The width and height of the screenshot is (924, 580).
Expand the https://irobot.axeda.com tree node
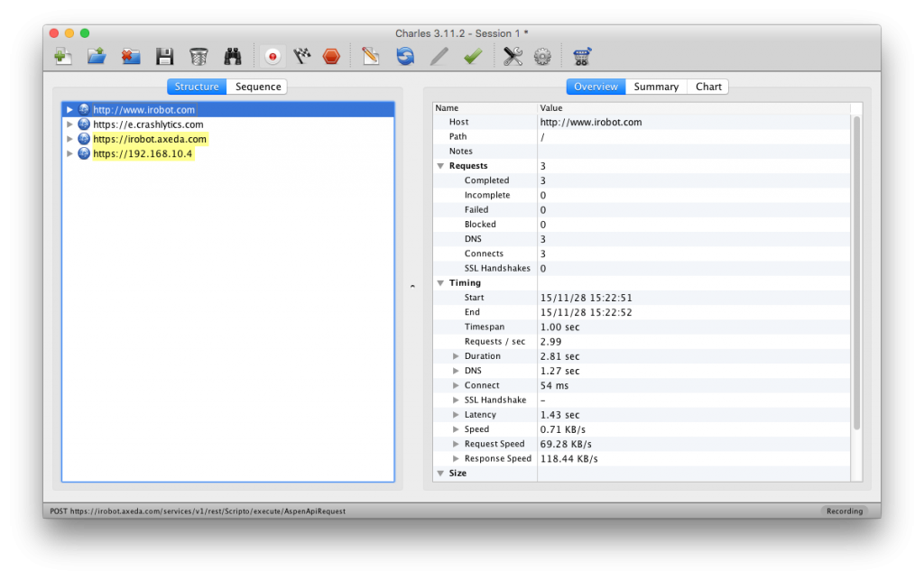[70, 139]
